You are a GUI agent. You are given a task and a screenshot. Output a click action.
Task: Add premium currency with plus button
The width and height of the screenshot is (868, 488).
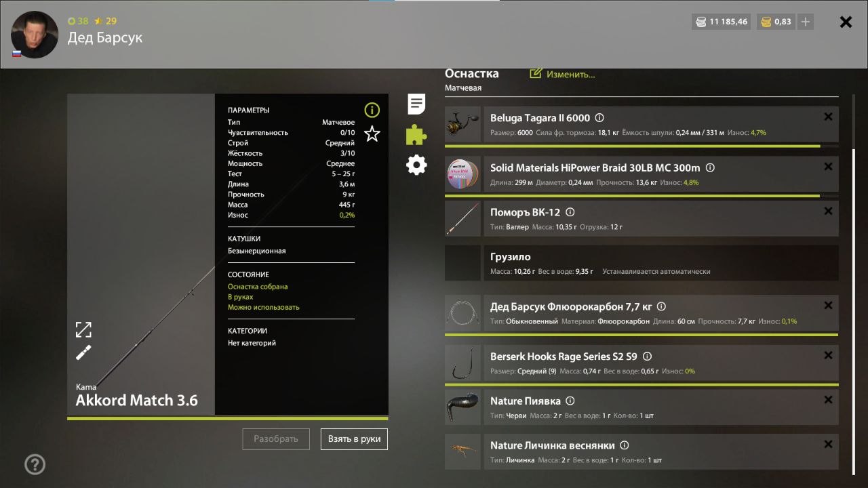point(806,22)
